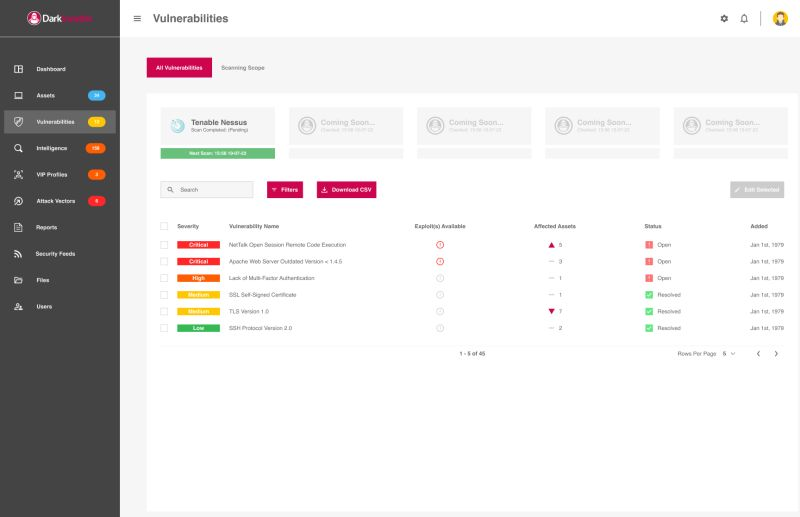Click 'Lack of Multi-Factor Authentication' vulnerability name

point(271,278)
